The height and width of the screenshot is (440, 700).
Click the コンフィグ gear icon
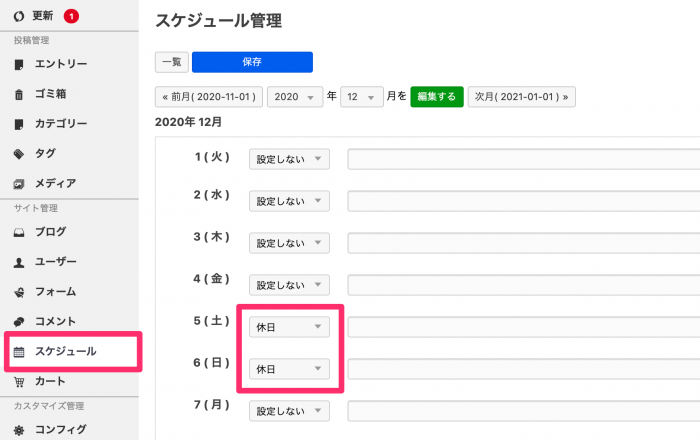tap(19, 430)
